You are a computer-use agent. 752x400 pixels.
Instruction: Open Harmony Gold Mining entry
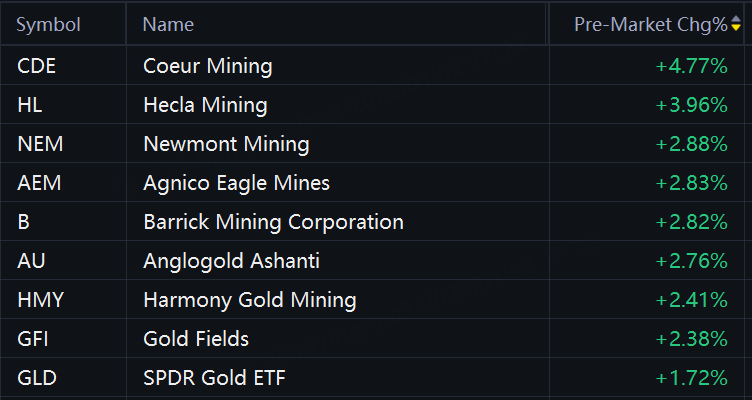point(250,300)
